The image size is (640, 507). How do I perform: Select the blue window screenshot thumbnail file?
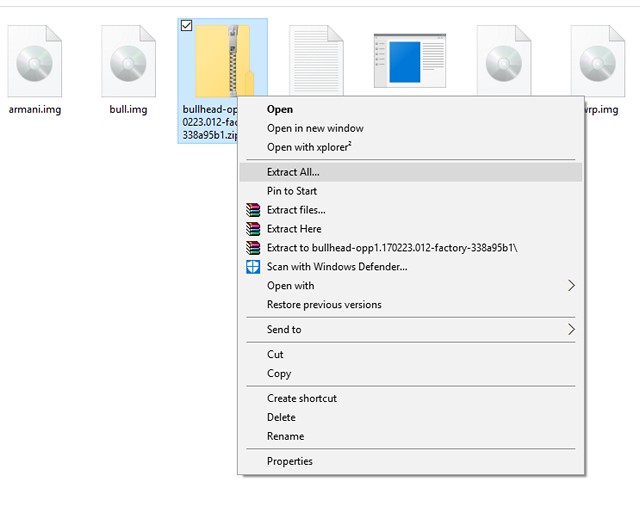pyautogui.click(x=409, y=60)
